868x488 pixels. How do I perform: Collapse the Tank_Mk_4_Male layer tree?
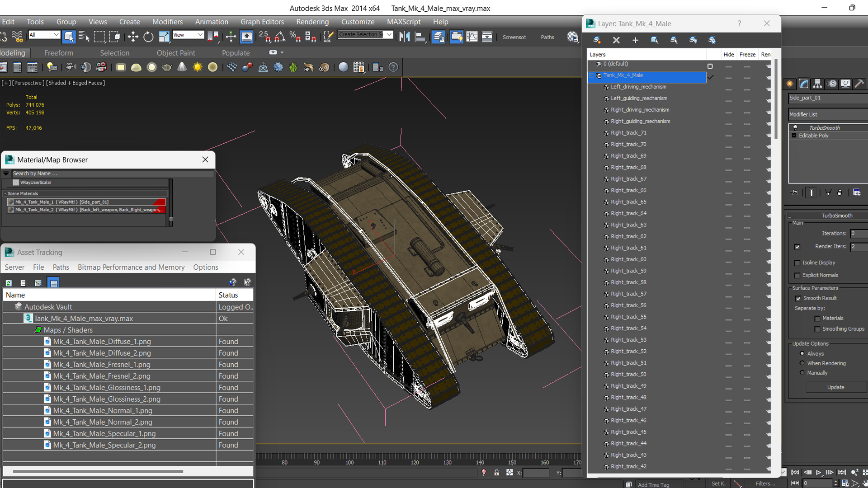click(591, 75)
